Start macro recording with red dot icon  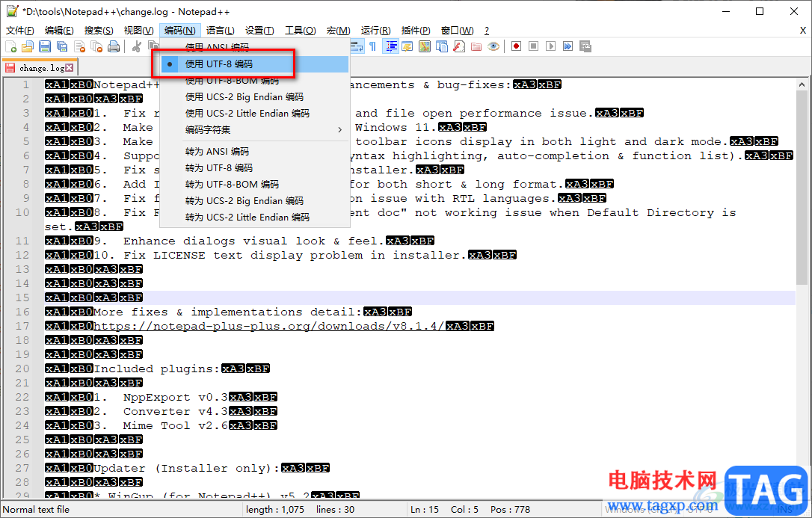click(517, 46)
